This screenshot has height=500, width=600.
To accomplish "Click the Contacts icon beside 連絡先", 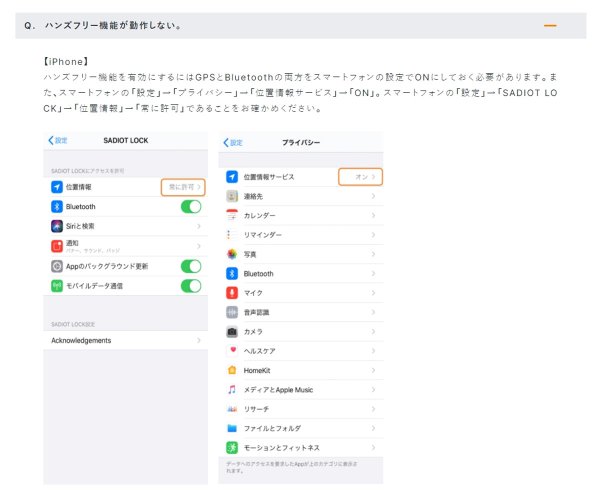I will [x=232, y=196].
